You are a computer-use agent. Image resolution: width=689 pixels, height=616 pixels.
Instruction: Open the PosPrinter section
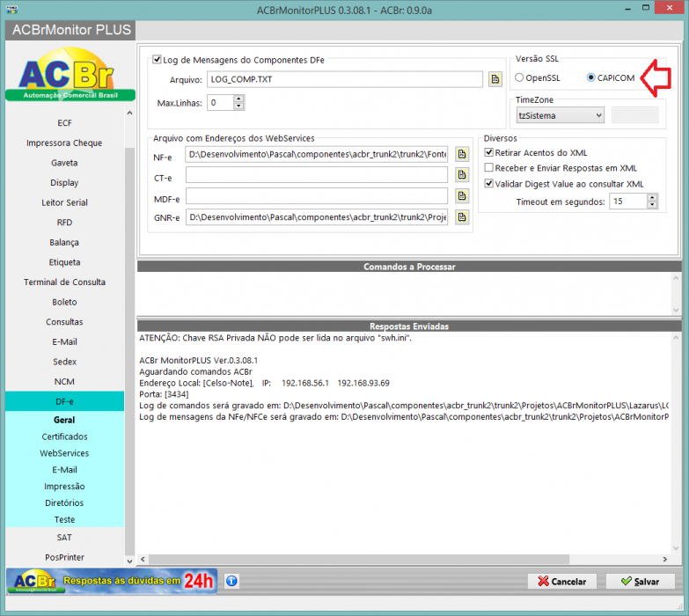[64, 558]
